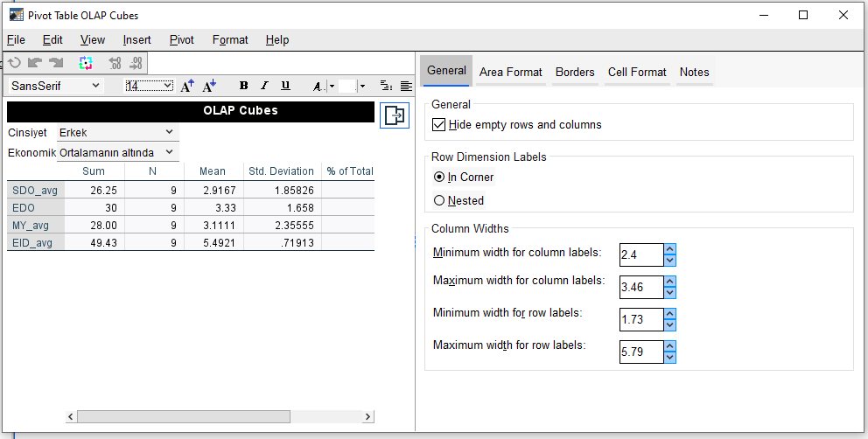Decrease font size with the smaller-A icon
The width and height of the screenshot is (868, 439).
pyautogui.click(x=209, y=86)
